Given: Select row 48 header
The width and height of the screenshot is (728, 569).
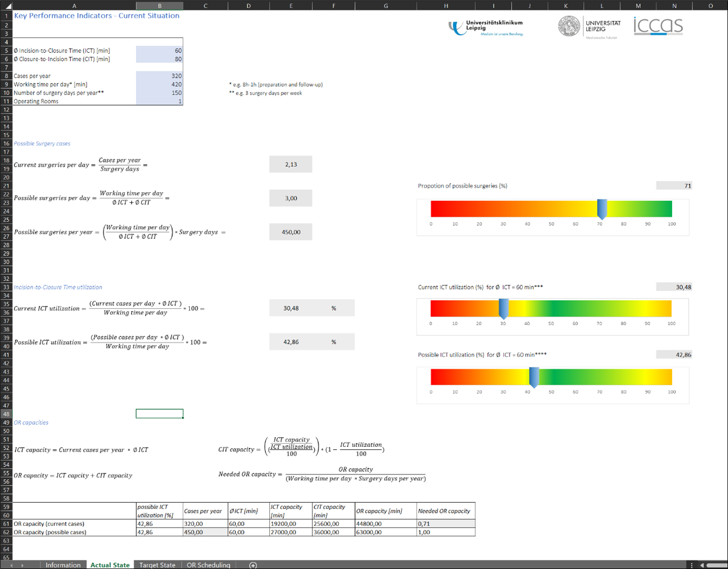Looking at the screenshot, I should [x=6, y=414].
